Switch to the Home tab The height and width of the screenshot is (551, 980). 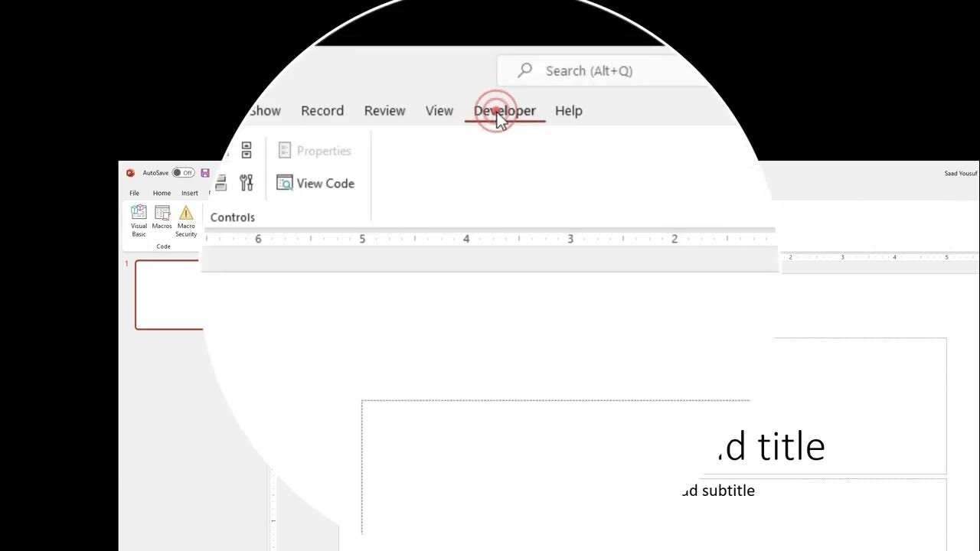(x=162, y=193)
